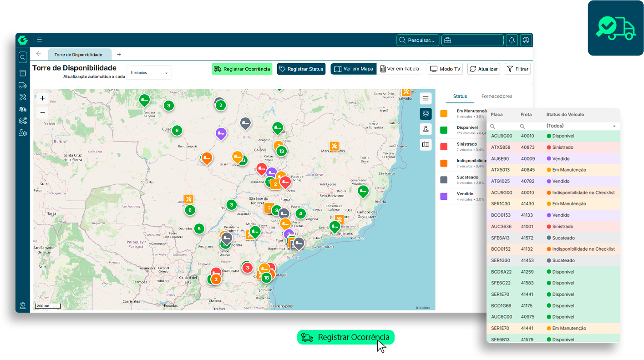Open the 5 minutos refresh interval dropdown

[x=149, y=73]
